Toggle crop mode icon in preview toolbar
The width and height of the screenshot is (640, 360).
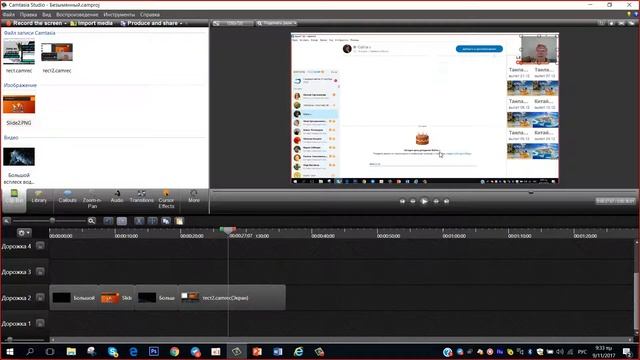tap(601, 23)
